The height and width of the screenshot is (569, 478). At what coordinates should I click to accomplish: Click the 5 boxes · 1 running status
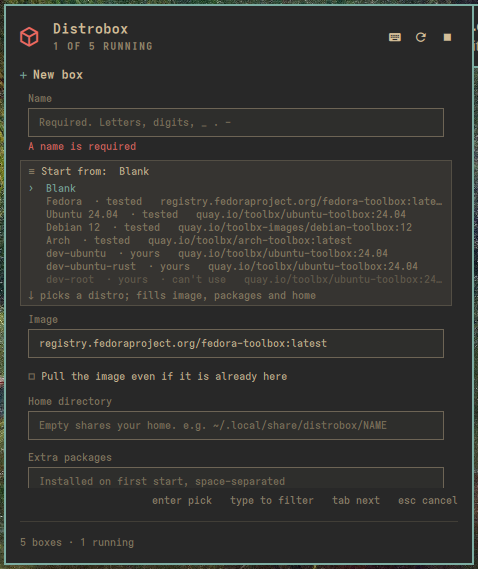pyautogui.click(x=77, y=542)
